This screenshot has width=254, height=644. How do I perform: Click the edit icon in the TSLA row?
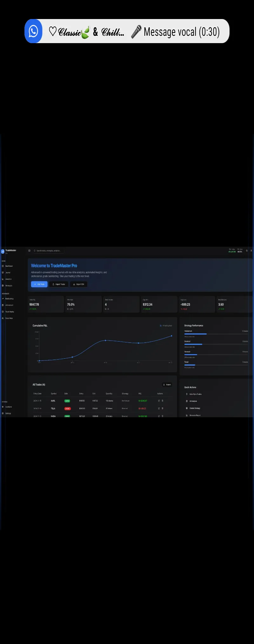[159, 408]
